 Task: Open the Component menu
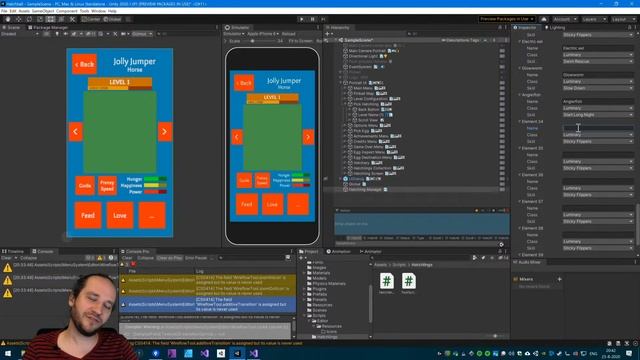tap(67, 11)
